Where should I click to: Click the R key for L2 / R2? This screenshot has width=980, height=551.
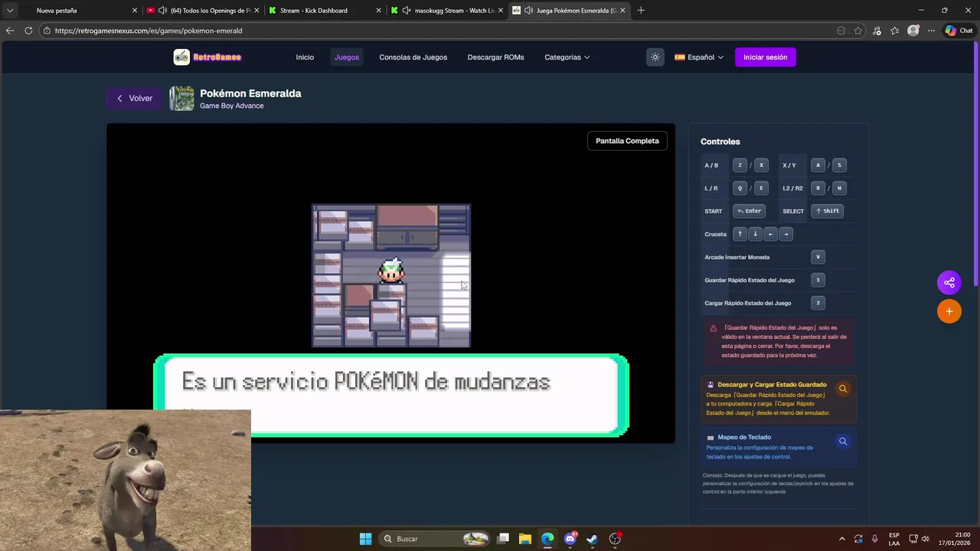818,188
